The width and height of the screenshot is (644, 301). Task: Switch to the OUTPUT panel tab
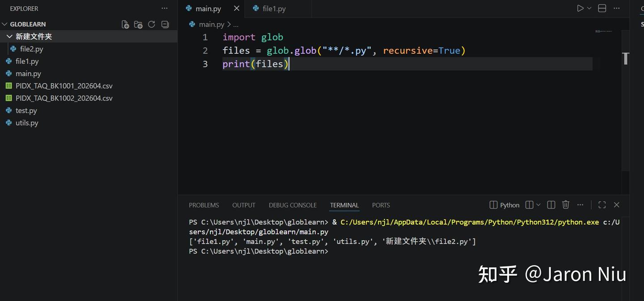[x=244, y=205]
